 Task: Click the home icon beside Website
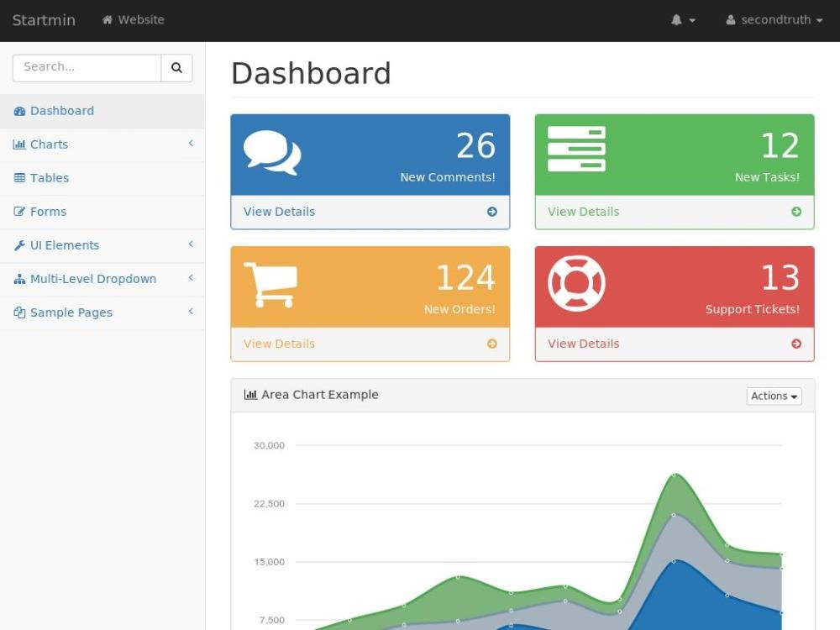tap(108, 20)
